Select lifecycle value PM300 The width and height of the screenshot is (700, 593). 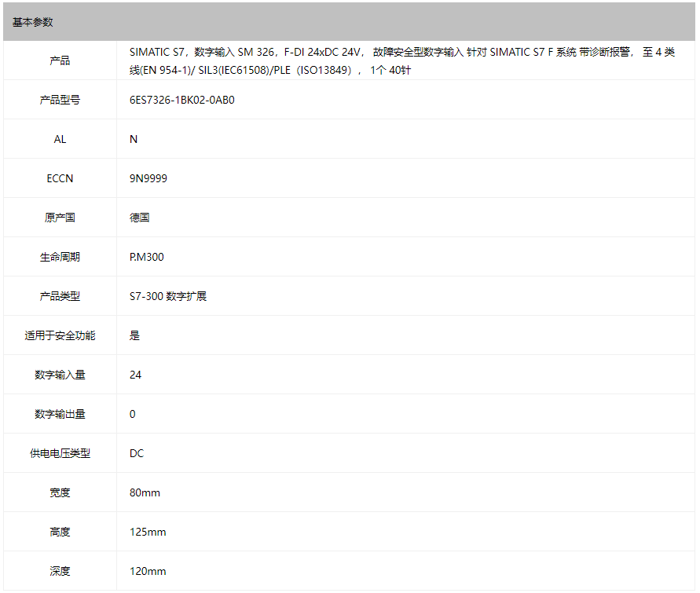tap(146, 257)
